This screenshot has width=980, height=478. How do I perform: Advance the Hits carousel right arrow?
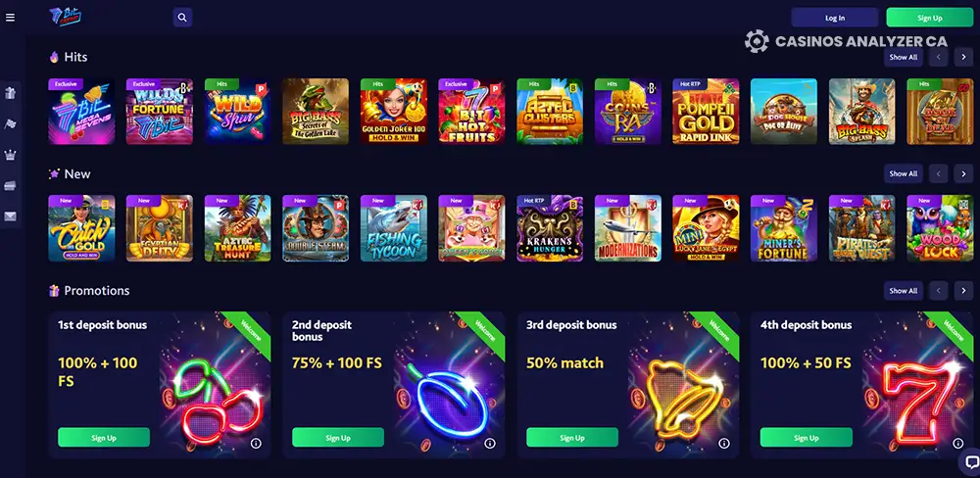pos(963,57)
